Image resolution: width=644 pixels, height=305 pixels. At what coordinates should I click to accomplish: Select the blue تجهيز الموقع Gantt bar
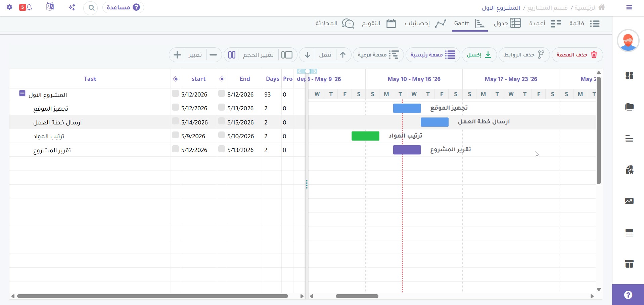point(407,108)
